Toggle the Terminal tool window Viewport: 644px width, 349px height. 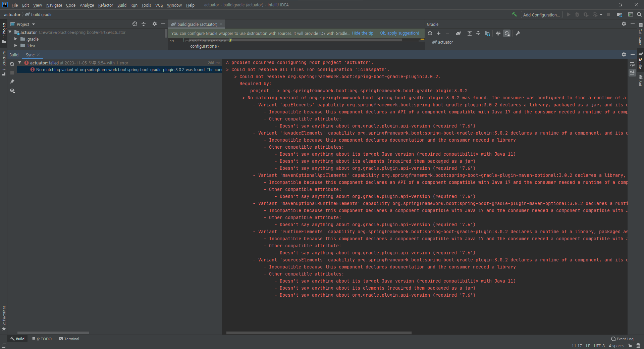pyautogui.click(x=69, y=339)
